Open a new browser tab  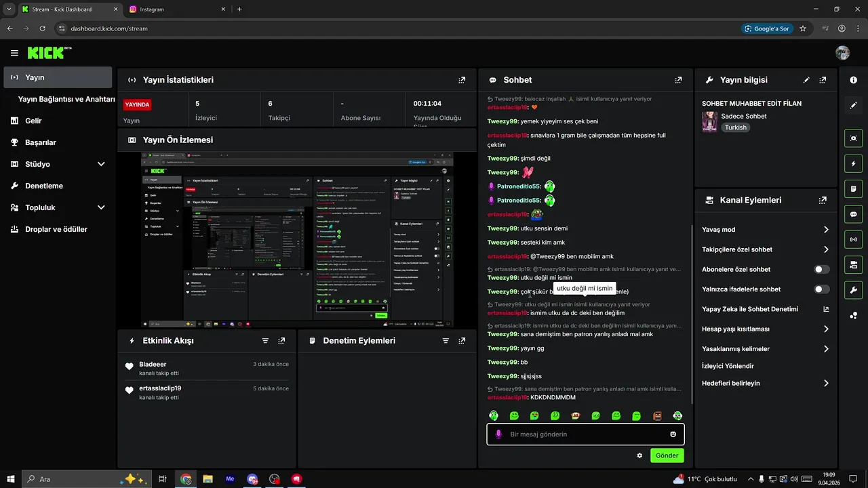point(239,9)
